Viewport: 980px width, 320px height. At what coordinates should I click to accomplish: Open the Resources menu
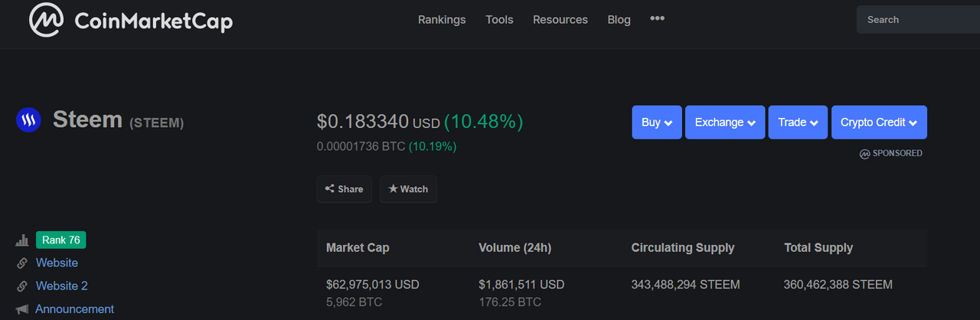click(560, 20)
